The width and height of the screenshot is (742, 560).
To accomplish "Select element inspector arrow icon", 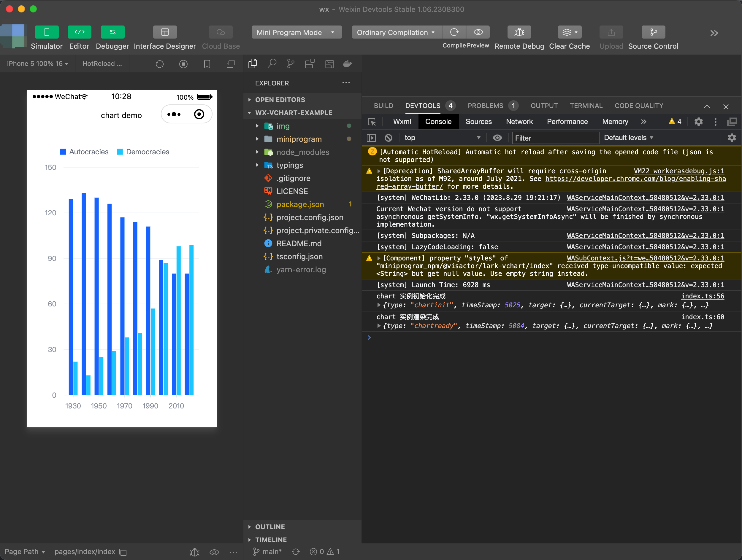I will pyautogui.click(x=372, y=122).
